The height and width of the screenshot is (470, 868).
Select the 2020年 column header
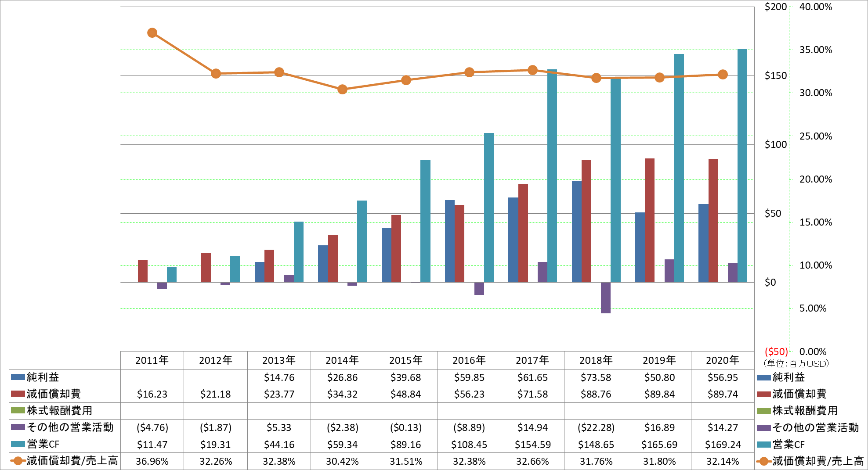click(723, 360)
